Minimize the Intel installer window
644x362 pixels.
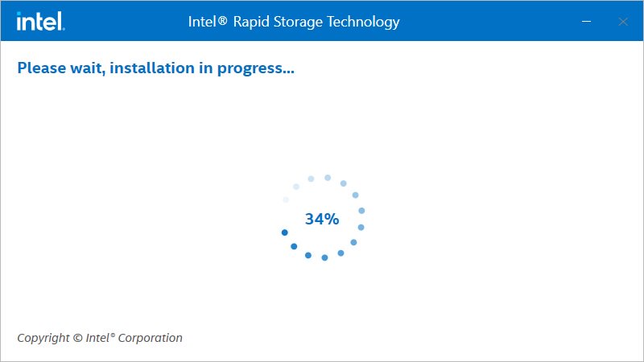[x=586, y=22]
